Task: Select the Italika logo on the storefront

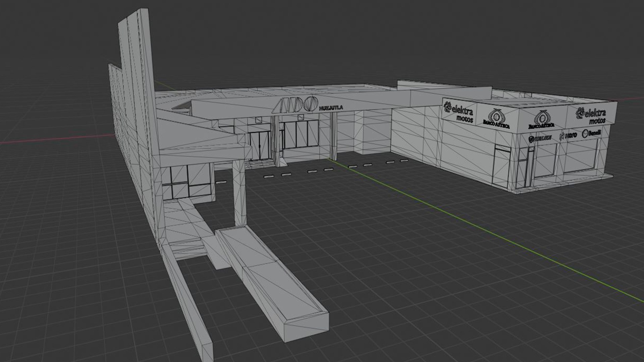Action: (x=540, y=138)
